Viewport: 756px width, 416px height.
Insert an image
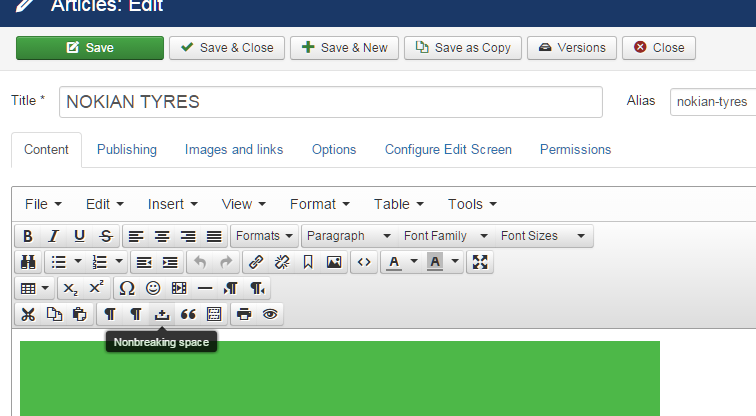(x=334, y=262)
